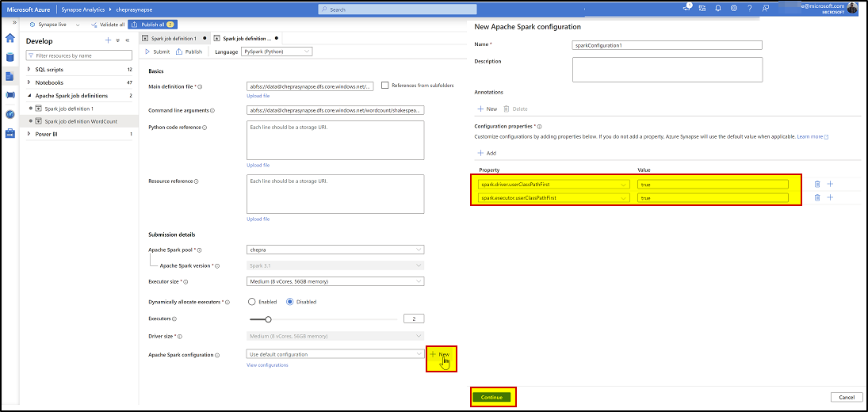Open the Data hub cylinder icon
Screen dimensions: 868x412
click(x=10, y=57)
